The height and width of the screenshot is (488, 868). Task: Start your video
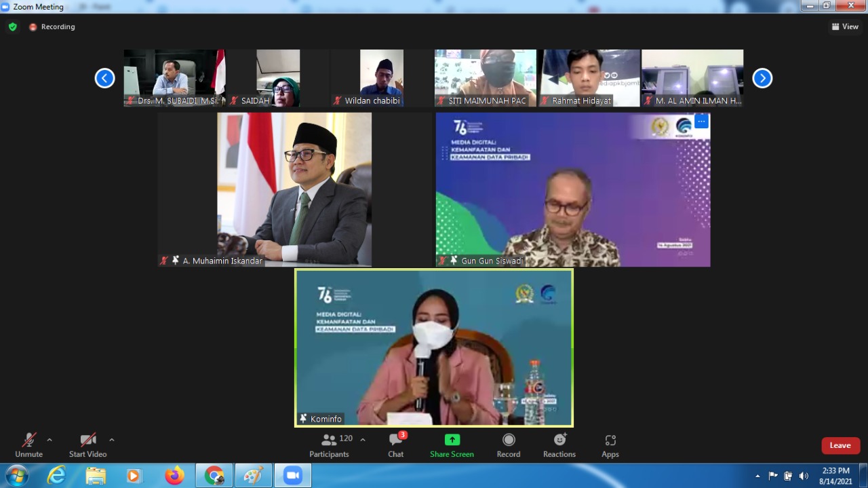(87, 440)
